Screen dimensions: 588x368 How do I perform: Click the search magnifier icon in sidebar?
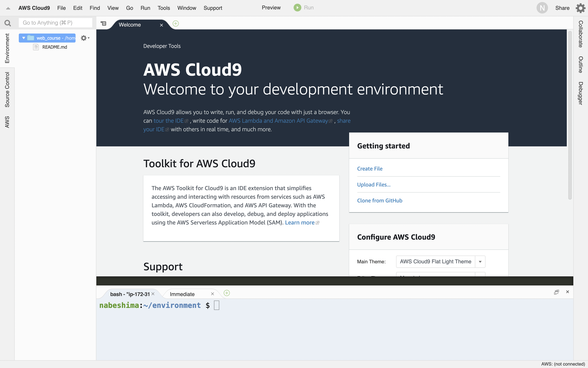(x=8, y=23)
